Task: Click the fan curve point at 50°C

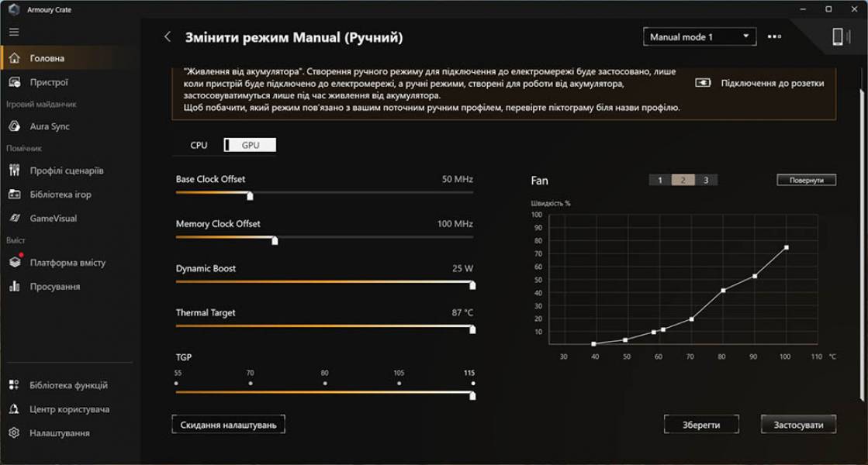Action: 625,340
